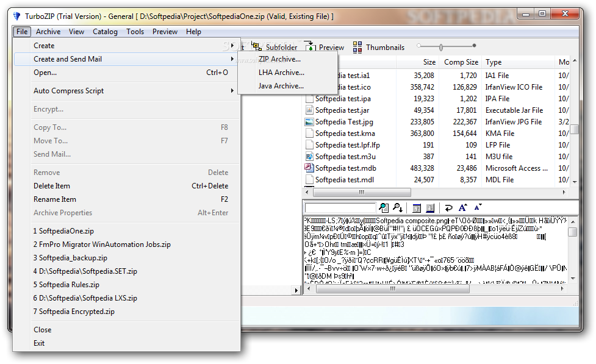Select Close in the File menu
This screenshot has width=596, height=364.
click(x=126, y=330)
